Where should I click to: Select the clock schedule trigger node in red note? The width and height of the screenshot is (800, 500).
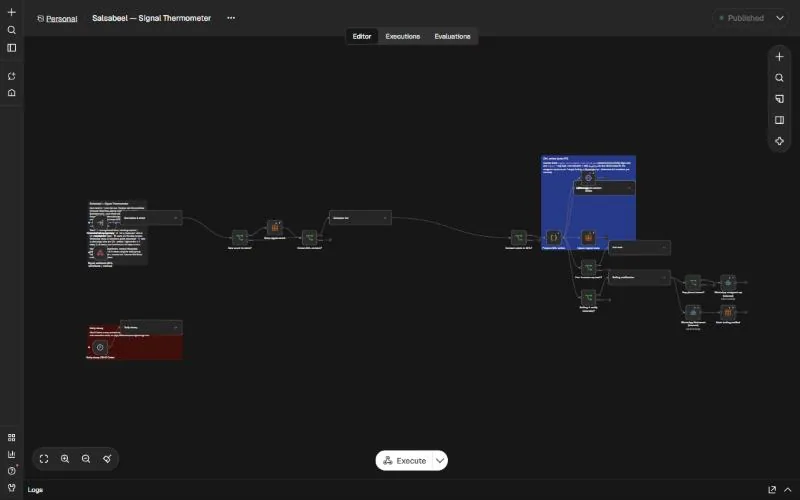(x=100, y=347)
